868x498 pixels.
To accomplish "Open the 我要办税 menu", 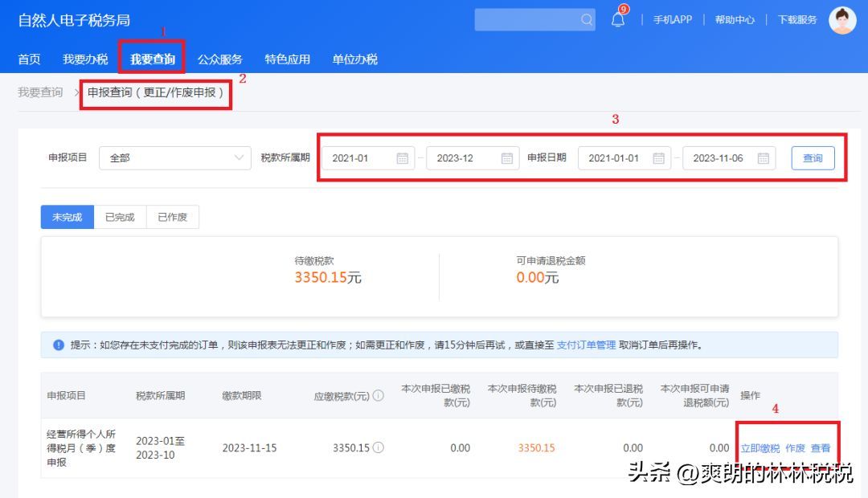I will (x=85, y=59).
